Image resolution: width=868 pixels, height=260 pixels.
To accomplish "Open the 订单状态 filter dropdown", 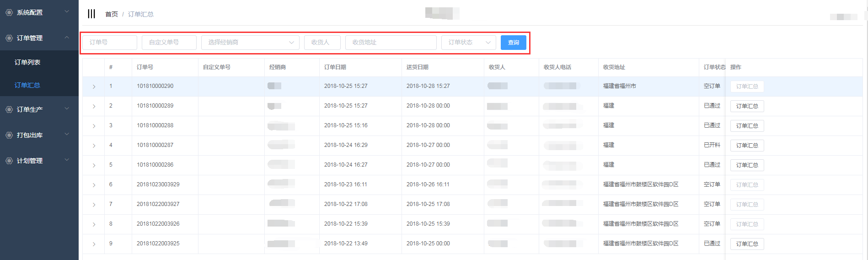I will point(468,43).
